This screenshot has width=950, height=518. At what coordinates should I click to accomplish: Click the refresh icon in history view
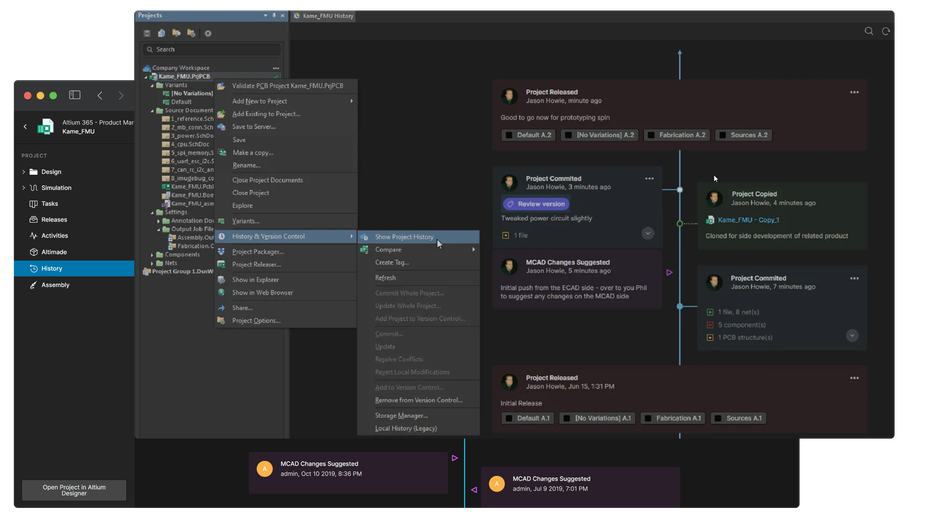point(886,31)
